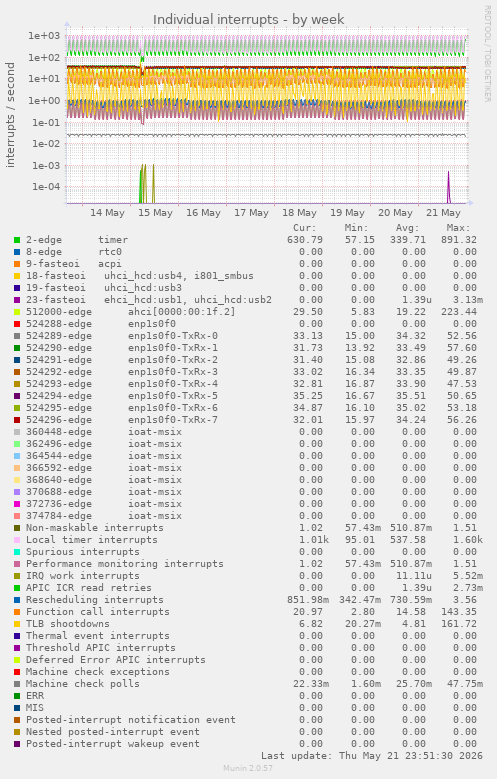Click the Machine check polls legend entry
This screenshot has height=779, width=497.
click(83, 684)
